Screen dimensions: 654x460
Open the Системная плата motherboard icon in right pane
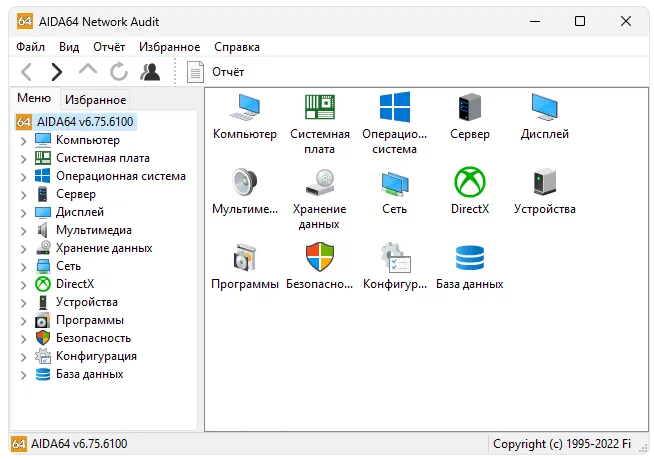[319, 107]
